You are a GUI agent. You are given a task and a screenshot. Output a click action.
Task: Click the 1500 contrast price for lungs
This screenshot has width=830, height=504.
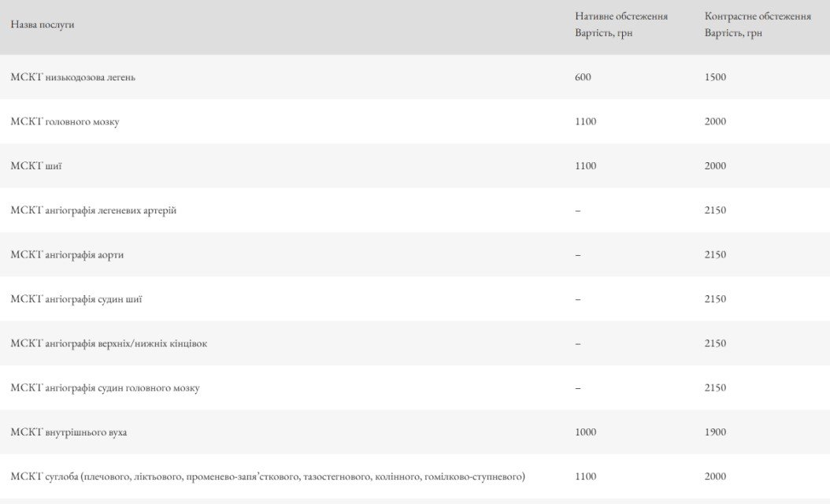click(x=715, y=77)
